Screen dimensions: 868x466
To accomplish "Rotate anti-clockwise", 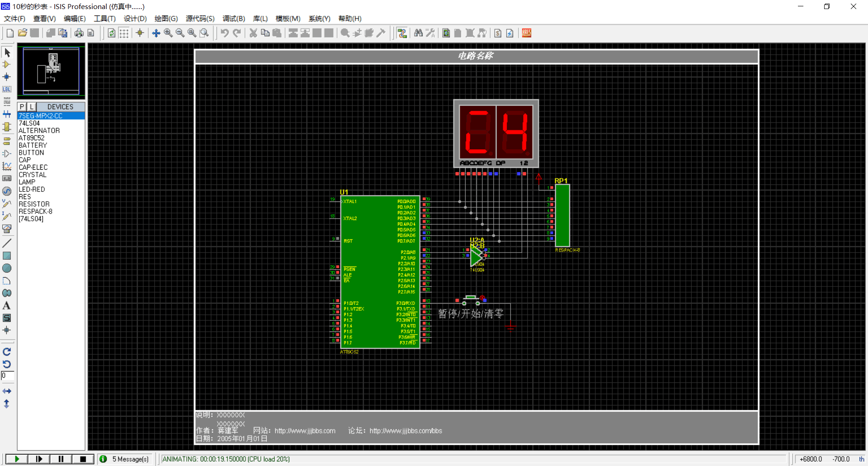I will (x=7, y=364).
